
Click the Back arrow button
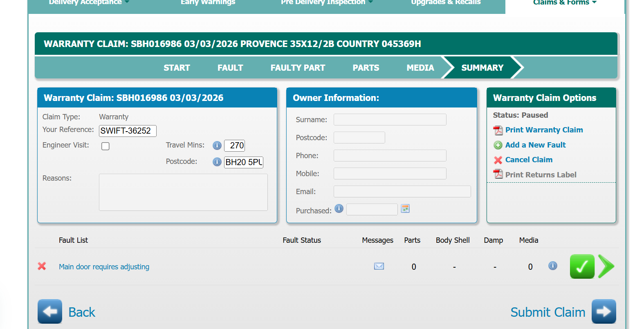pos(50,311)
